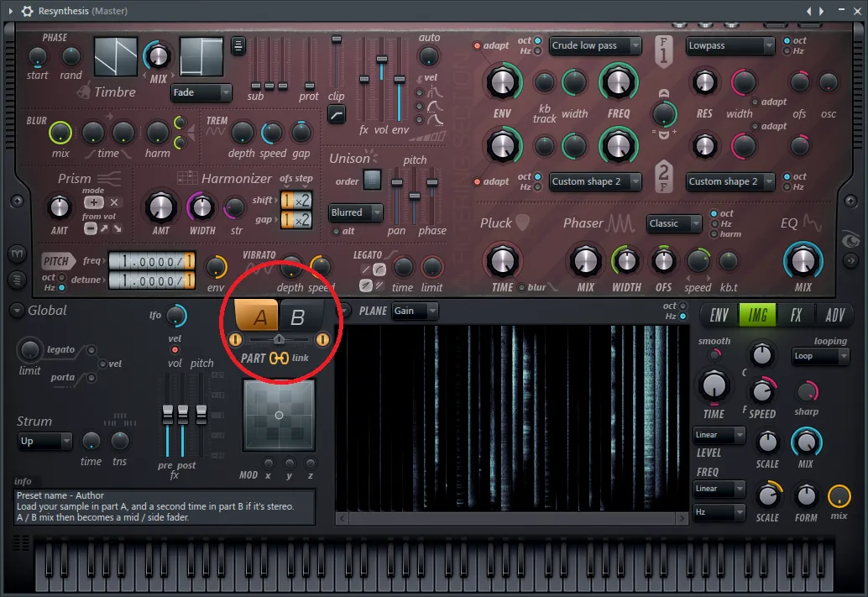Open the PLANE Gain dropdown
Screen dimensions: 868x597
416,312
